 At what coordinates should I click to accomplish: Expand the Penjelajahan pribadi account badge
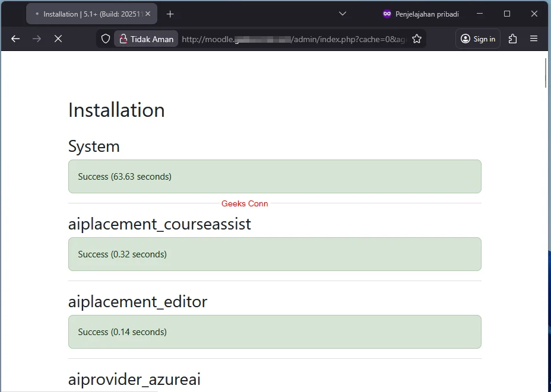pos(420,13)
